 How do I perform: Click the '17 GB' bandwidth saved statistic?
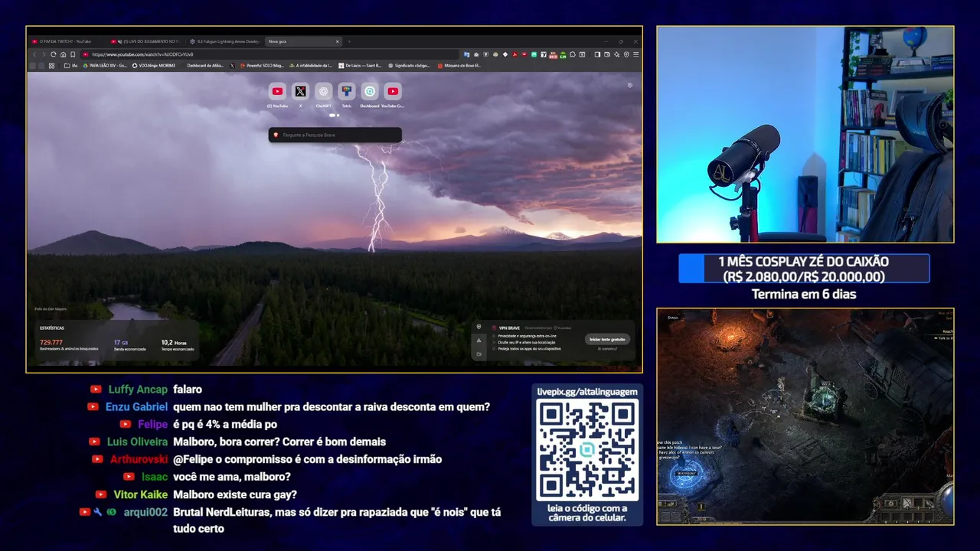(121, 342)
